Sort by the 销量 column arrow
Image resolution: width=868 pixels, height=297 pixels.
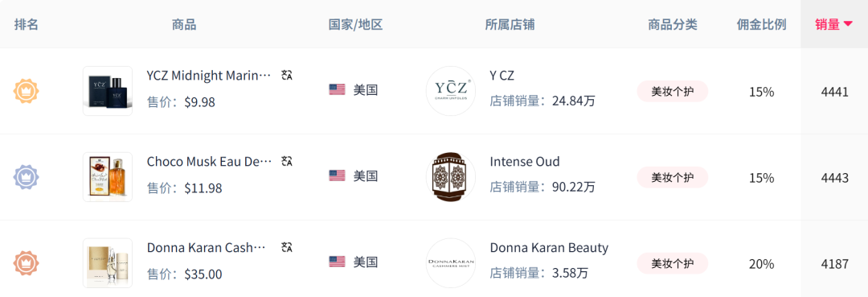(848, 24)
